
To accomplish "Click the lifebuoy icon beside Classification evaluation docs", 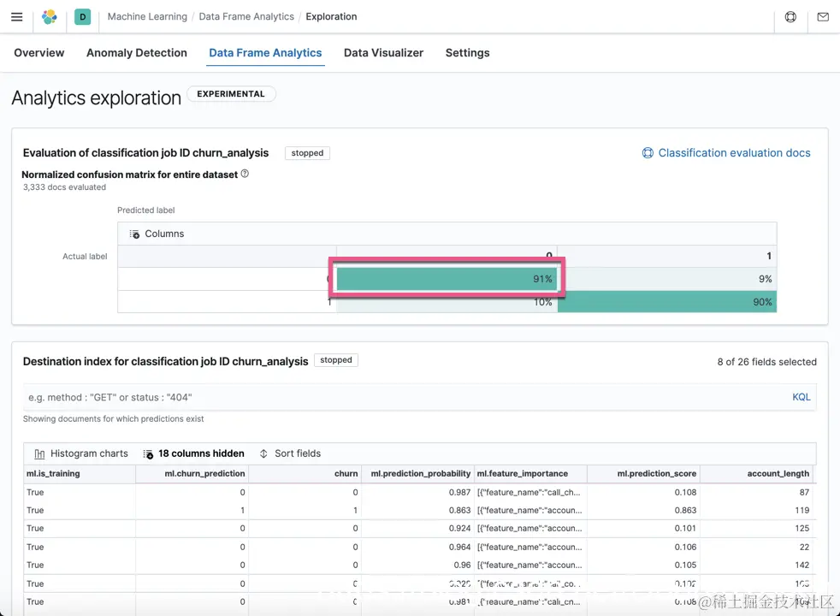I will click(648, 152).
